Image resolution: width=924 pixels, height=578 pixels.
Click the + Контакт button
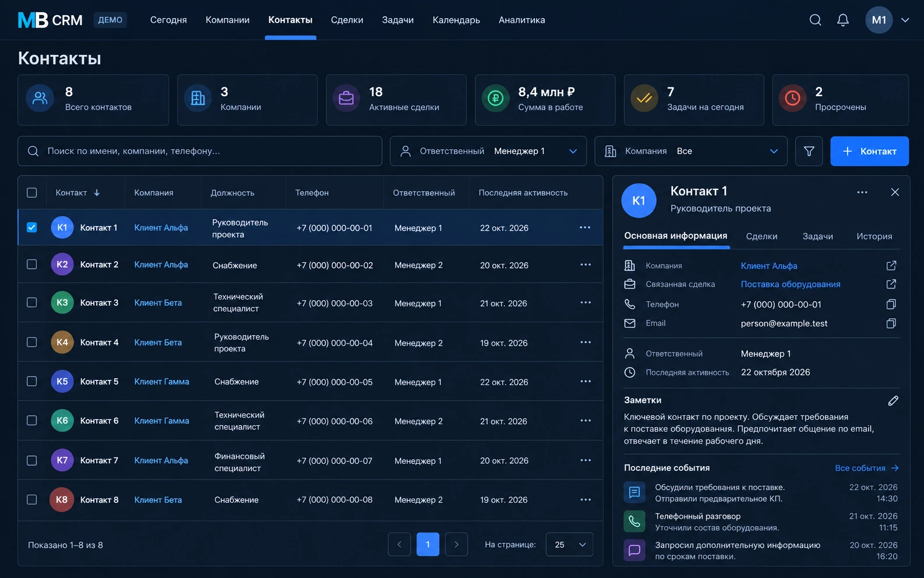[x=869, y=151]
